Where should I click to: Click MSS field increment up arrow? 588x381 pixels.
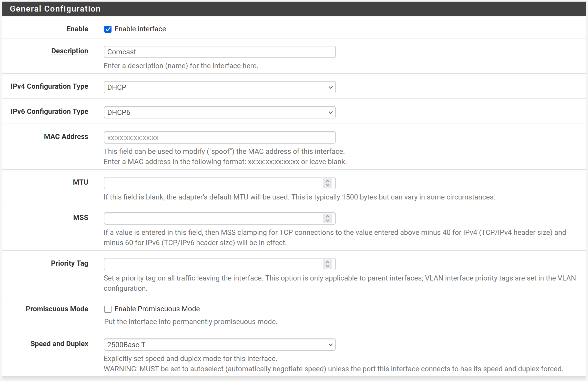[x=327, y=216]
